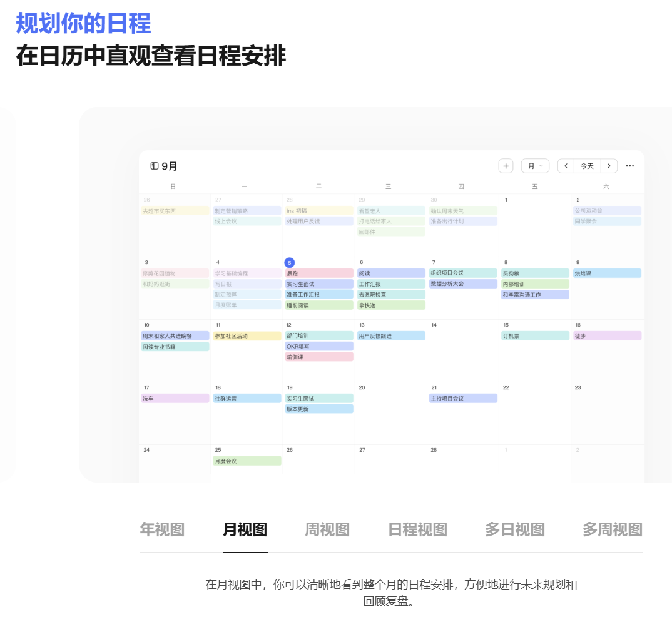Click the 参加社区活动 yellow event
This screenshot has width=672, height=639.
(247, 336)
